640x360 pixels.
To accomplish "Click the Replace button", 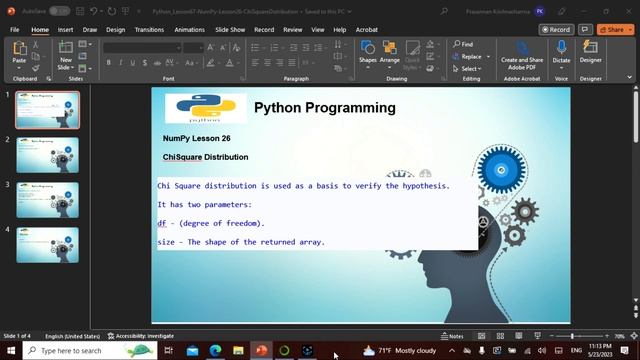I will coord(467,57).
